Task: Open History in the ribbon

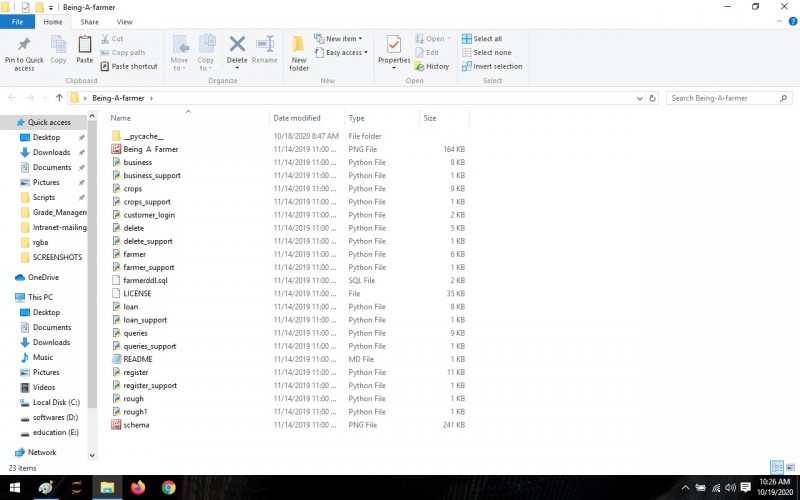Action: (x=432, y=66)
